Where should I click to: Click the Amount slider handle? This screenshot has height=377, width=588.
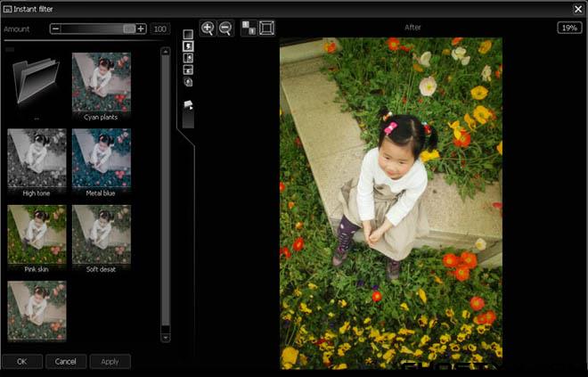click(x=129, y=29)
